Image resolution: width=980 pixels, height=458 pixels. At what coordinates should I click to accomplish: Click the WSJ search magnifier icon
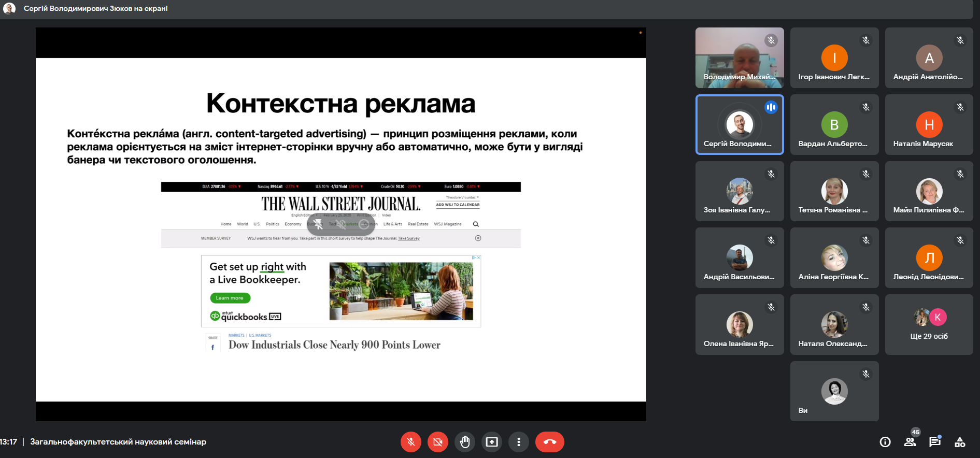[476, 224]
